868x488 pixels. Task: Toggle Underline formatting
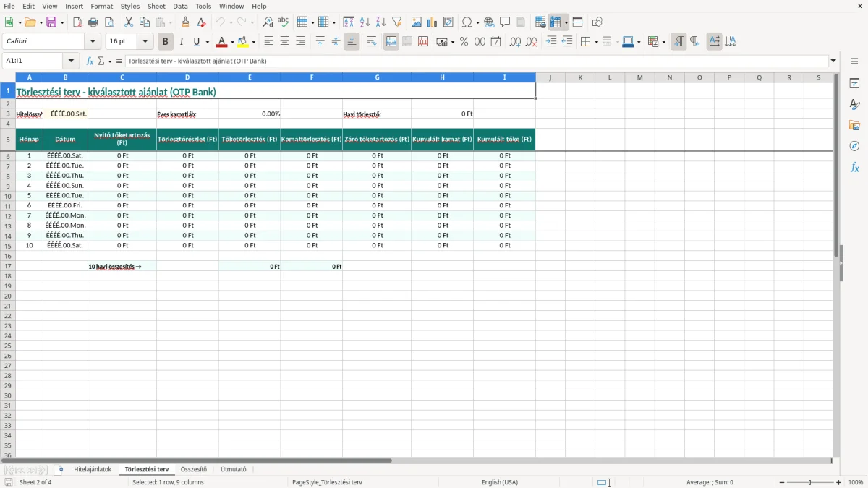pos(196,42)
